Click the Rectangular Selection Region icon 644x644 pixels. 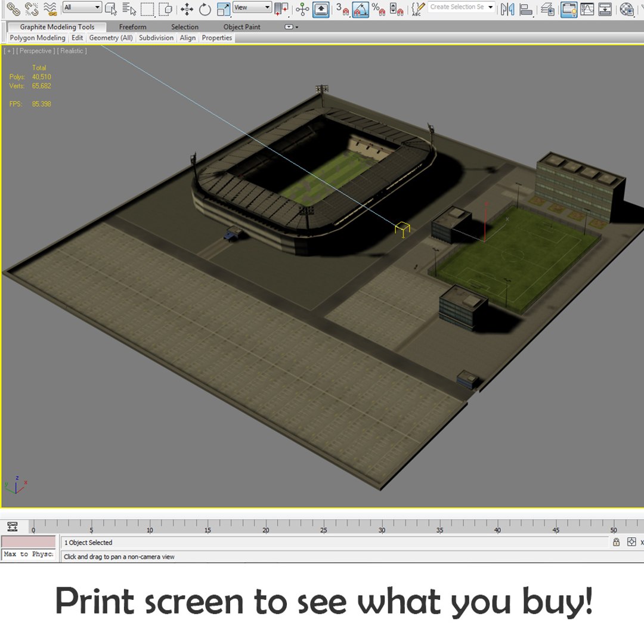[147, 8]
